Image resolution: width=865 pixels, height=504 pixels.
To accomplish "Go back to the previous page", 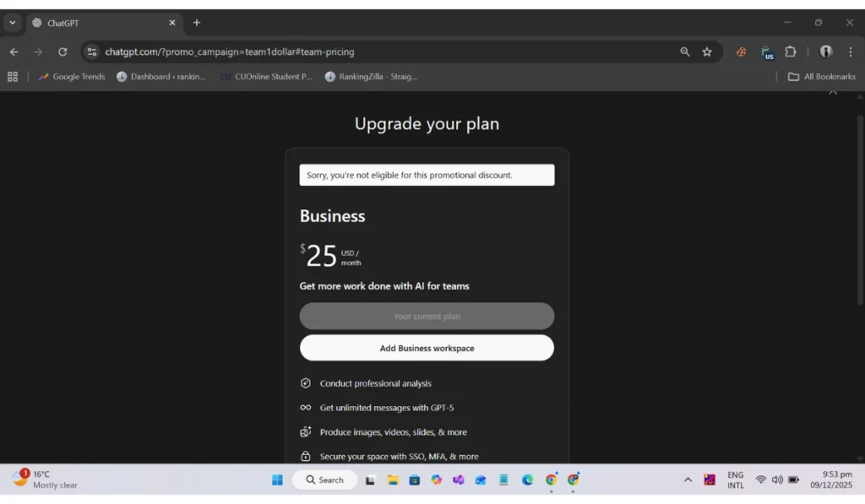I will click(14, 51).
